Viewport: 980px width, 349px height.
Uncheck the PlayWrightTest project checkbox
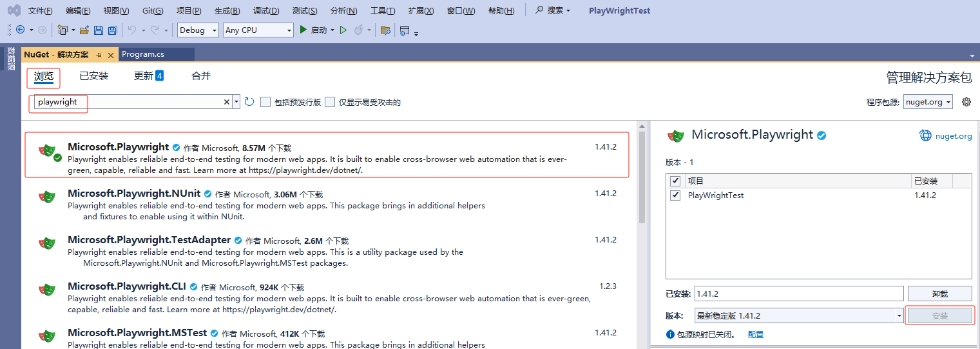coord(675,195)
